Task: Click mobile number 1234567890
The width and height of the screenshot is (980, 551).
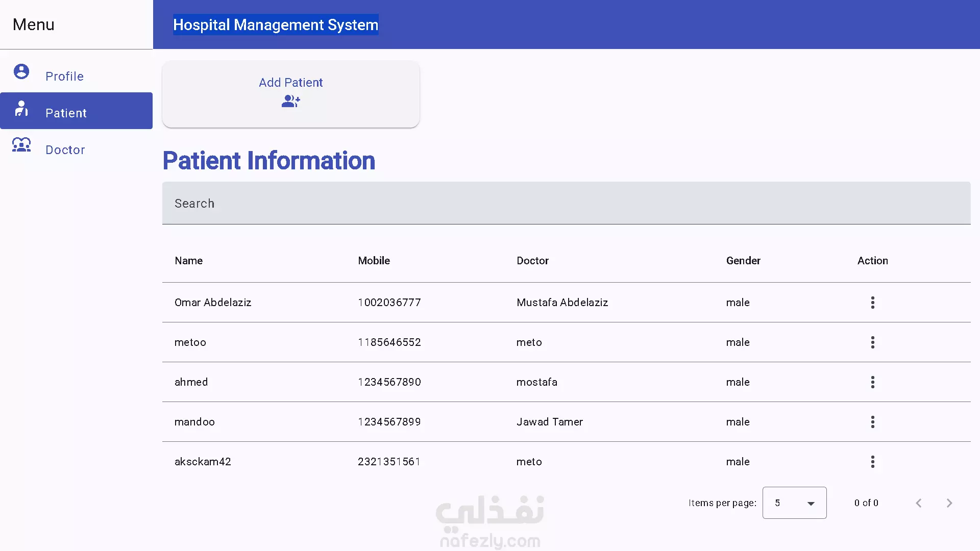Action: 389,382
